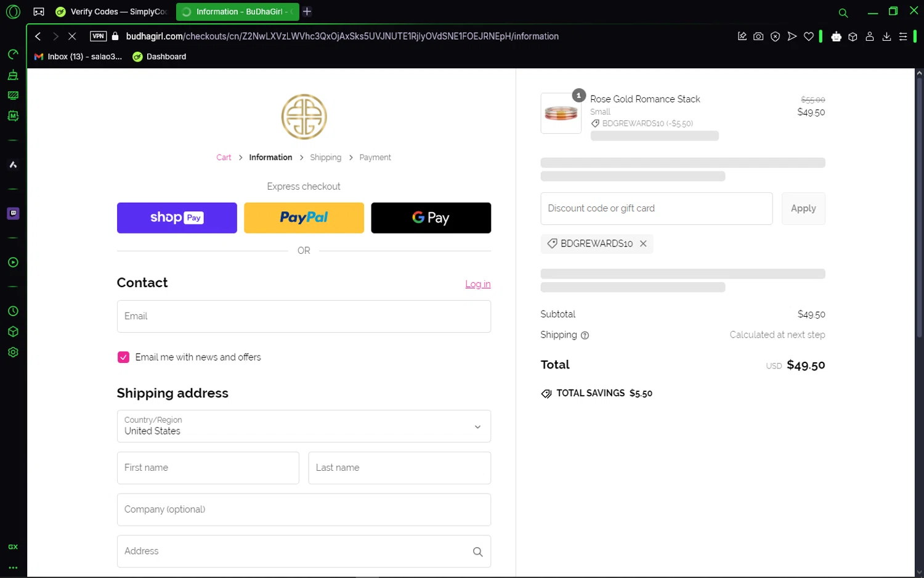Open the Opera GX main menu logo
Screen dimensions: 924x578
point(13,12)
